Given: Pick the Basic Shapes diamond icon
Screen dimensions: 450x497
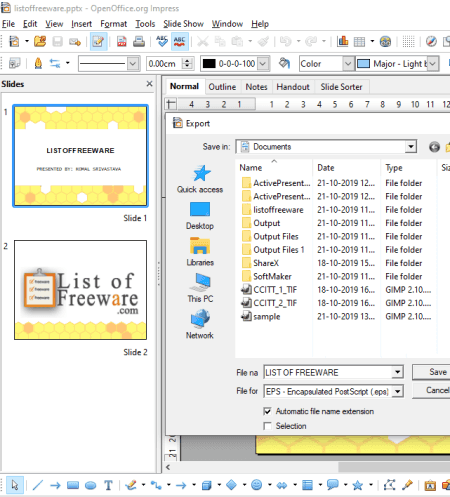Looking at the screenshot, I should tap(231, 485).
